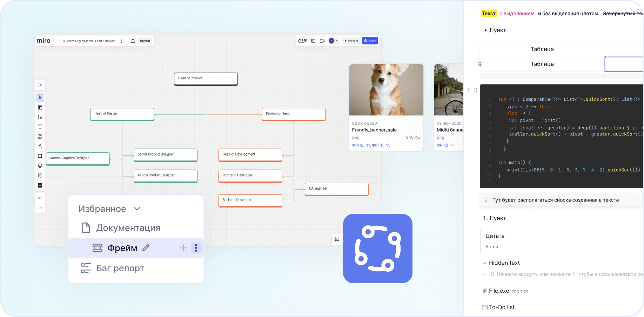The width and height of the screenshot is (644, 317).
Task: Click the blue Share button
Action: pos(370,41)
